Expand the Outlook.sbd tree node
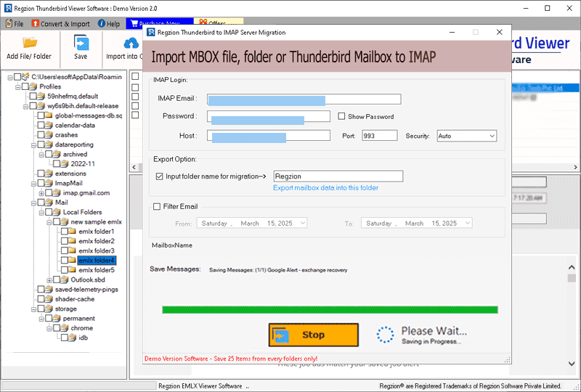This screenshot has height=392, width=581. coord(49,279)
